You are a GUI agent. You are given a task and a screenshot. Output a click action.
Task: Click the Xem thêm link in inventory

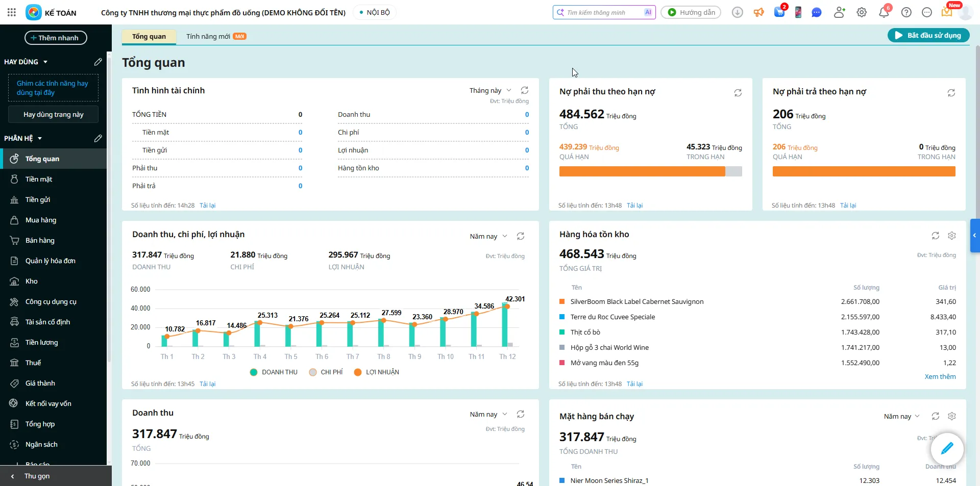click(x=940, y=376)
